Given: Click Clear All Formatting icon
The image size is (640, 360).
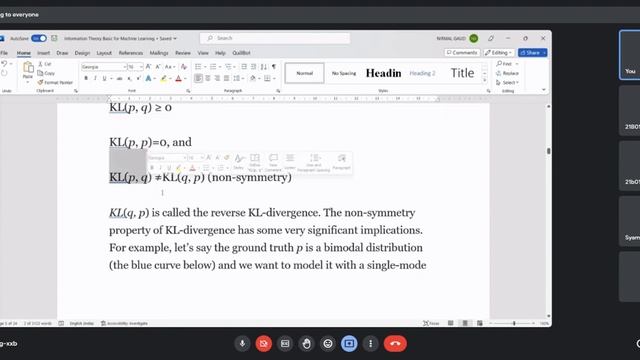Looking at the screenshot, I should pos(184,67).
